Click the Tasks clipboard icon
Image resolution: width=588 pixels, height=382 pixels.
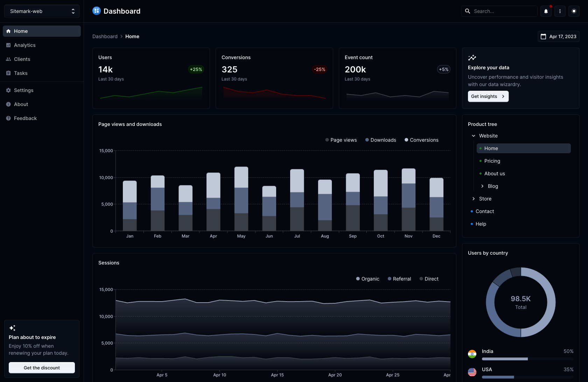8,73
